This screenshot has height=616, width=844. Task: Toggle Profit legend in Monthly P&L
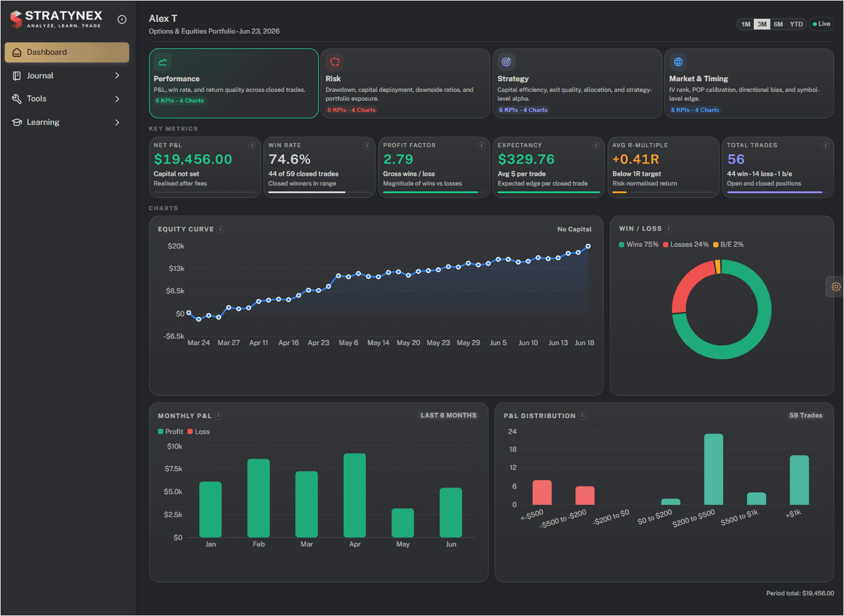(170, 432)
